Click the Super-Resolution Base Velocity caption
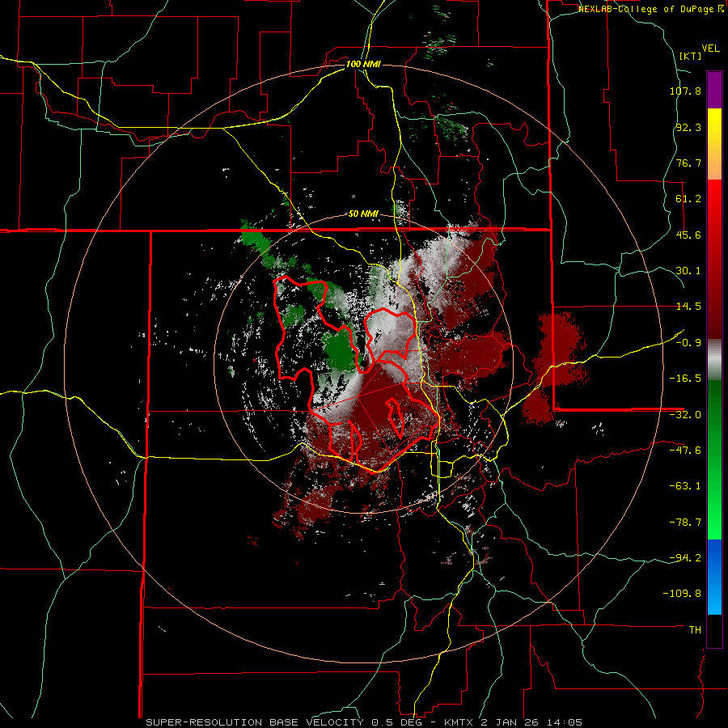Screen dimensions: 728x728 (363, 722)
